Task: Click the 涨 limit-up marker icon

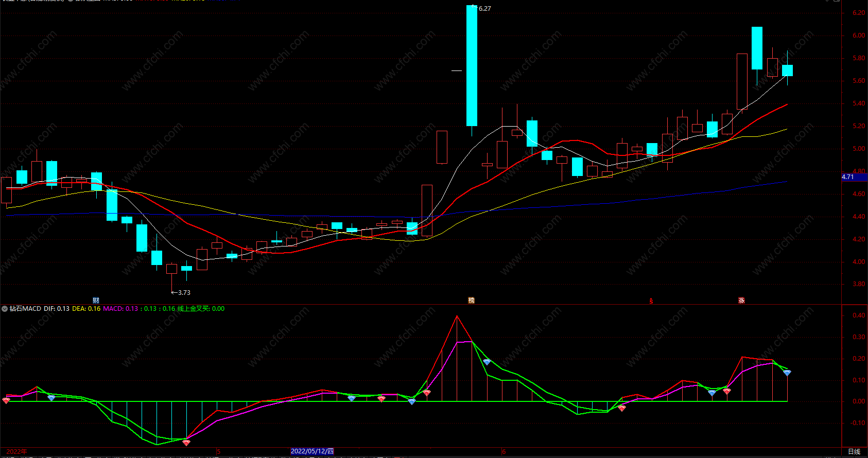Action: pos(742,301)
